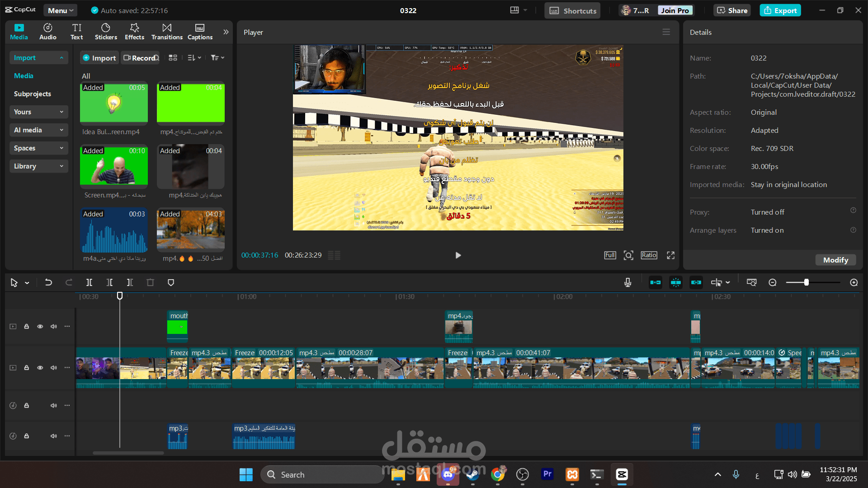Toggle auto snapping in the timeline

[x=676, y=282]
